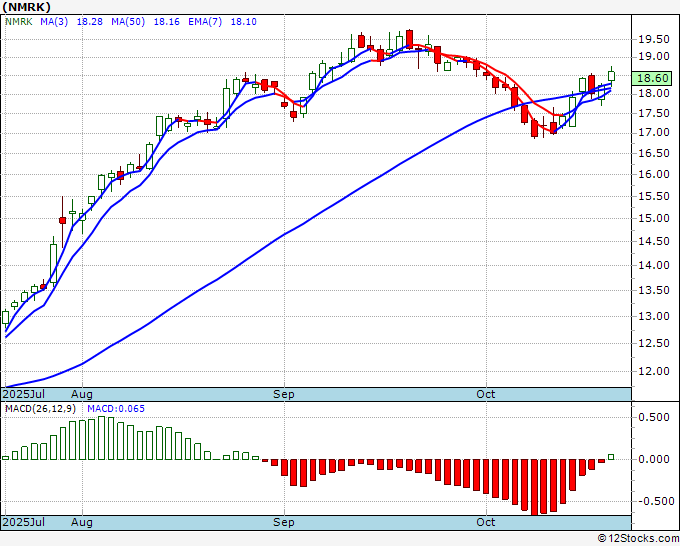
Task: Click the current price tag 18.60
Action: click(653, 78)
